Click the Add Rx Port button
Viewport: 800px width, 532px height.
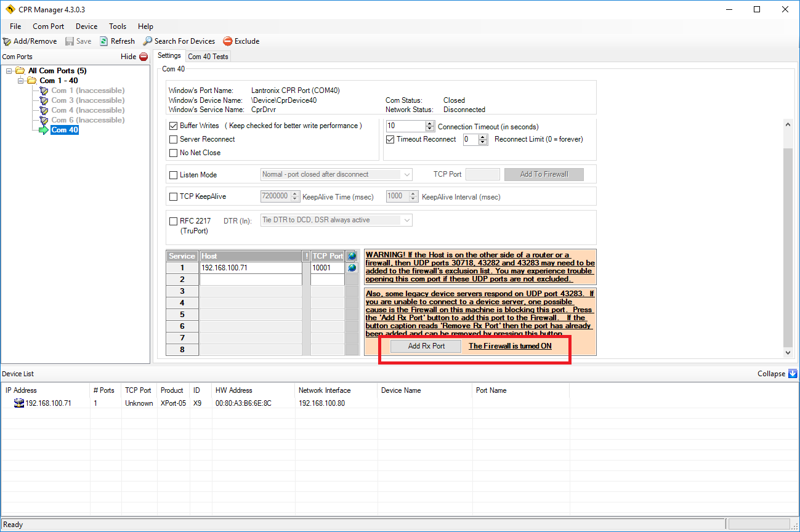[x=426, y=346]
